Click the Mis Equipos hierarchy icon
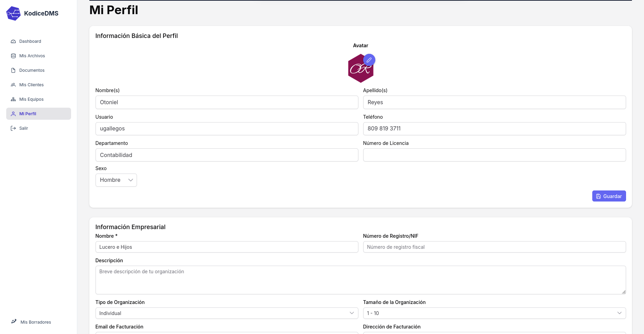Image resolution: width=644 pixels, height=334 pixels. [13, 99]
